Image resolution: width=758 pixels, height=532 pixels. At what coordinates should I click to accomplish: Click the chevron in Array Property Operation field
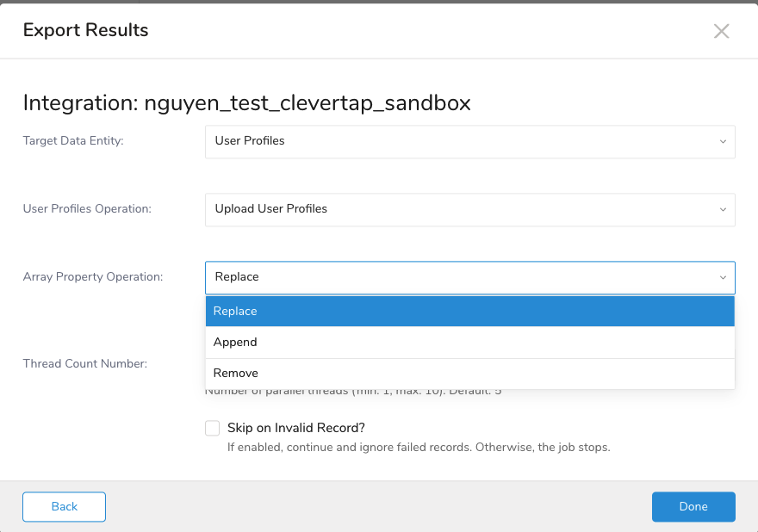pos(723,277)
